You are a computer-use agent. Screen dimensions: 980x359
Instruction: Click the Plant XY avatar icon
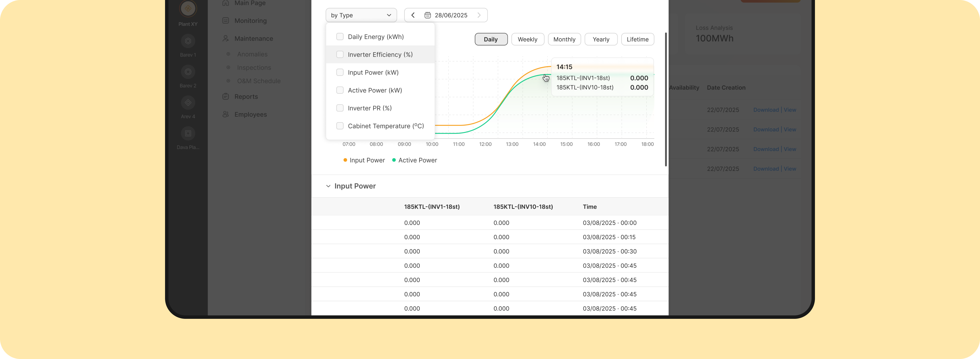tap(188, 8)
